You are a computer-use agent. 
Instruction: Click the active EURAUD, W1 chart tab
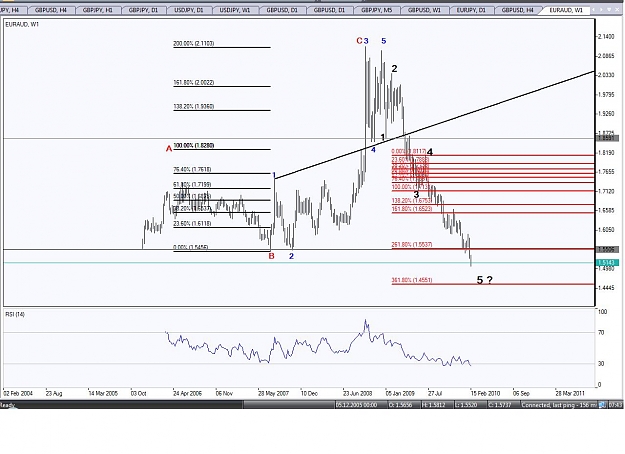click(566, 10)
